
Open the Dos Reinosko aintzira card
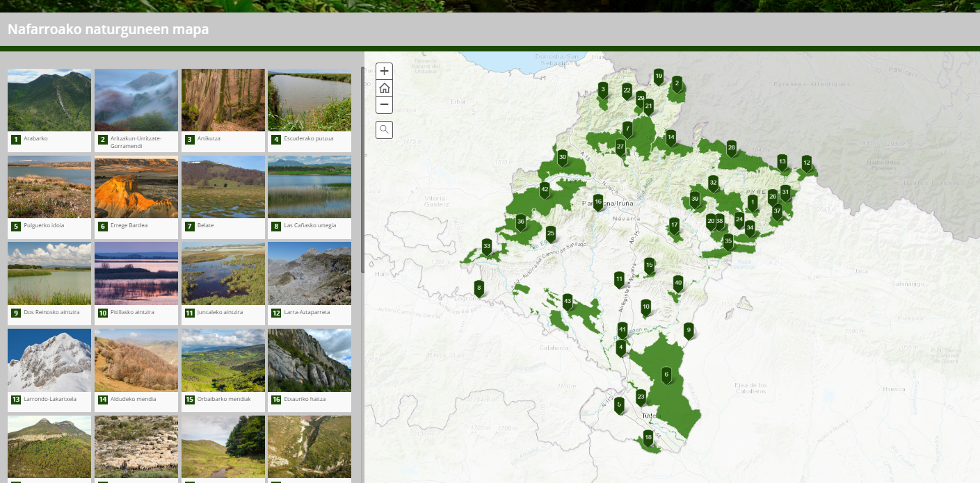click(49, 284)
